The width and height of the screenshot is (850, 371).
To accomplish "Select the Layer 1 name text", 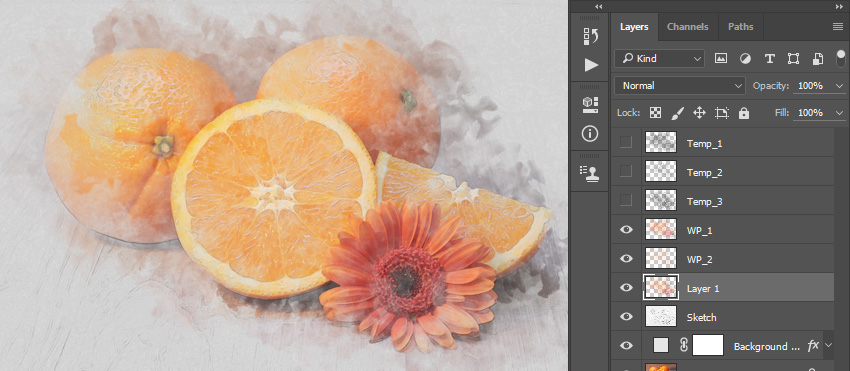I will pyautogui.click(x=703, y=289).
